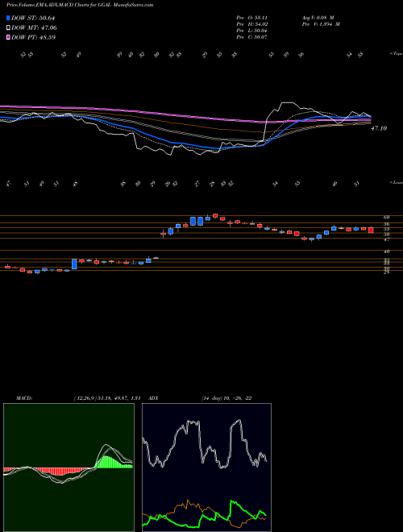Image resolution: width=403 pixels, height=532 pixels.
Task: Click the magenta DOW PT legend swatch
Action: pos(9,37)
